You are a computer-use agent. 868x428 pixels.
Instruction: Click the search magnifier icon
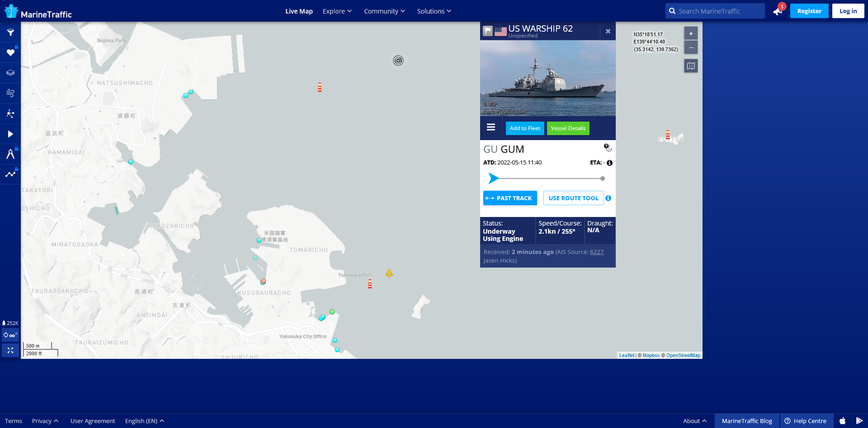(672, 11)
